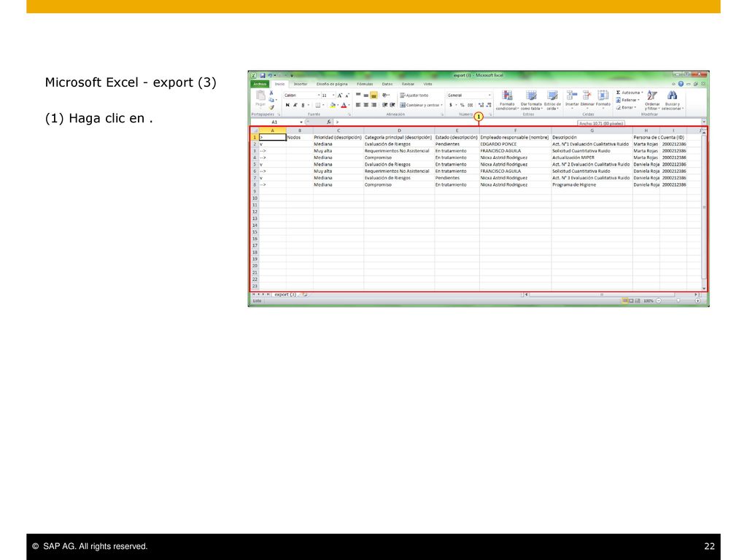747x560 pixels.
Task: Increase font size with large A
Action: pos(340,96)
